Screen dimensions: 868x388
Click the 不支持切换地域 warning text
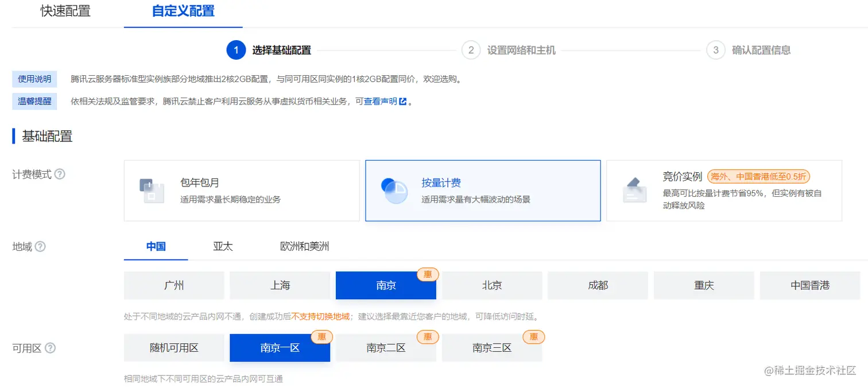click(320, 317)
